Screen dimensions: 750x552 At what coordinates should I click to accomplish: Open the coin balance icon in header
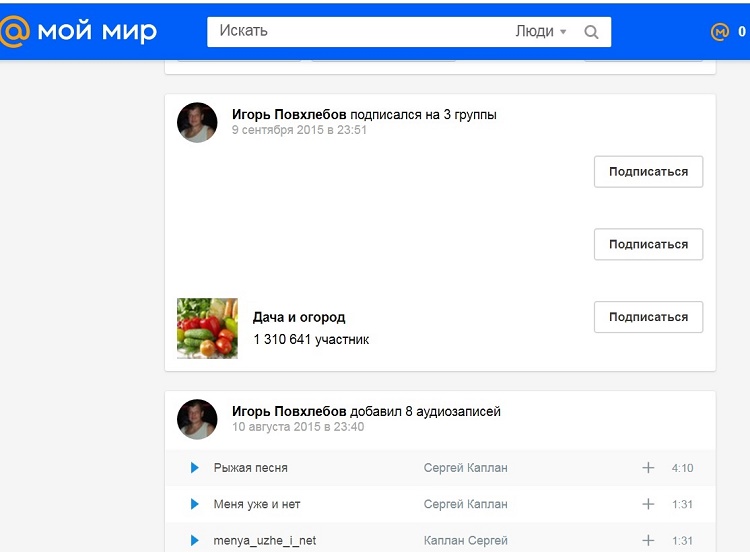pos(720,32)
